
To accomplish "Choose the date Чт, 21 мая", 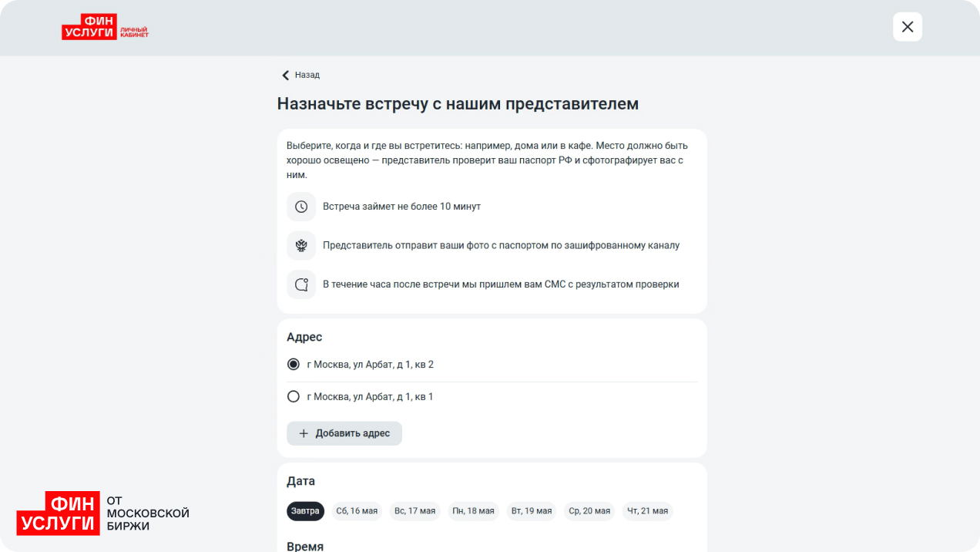I will [x=648, y=511].
